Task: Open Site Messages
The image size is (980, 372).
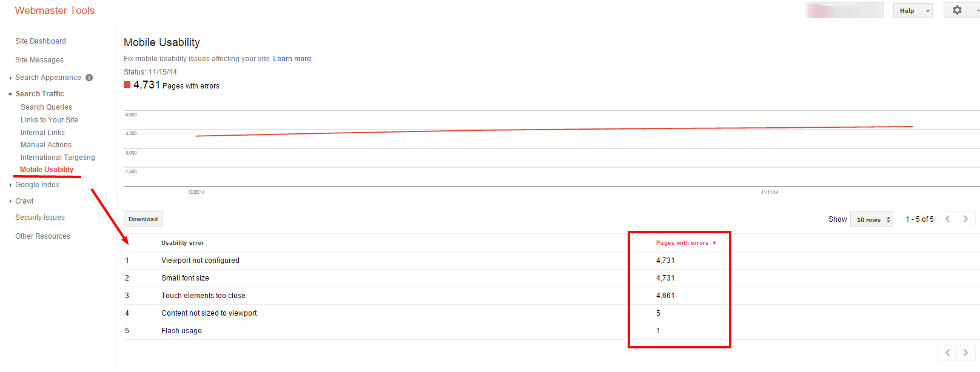Action: [39, 60]
